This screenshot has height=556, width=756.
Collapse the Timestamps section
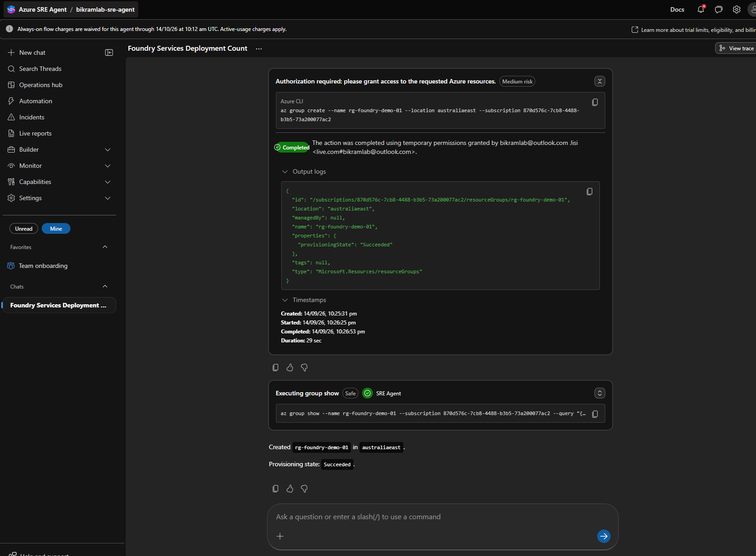[x=284, y=300]
